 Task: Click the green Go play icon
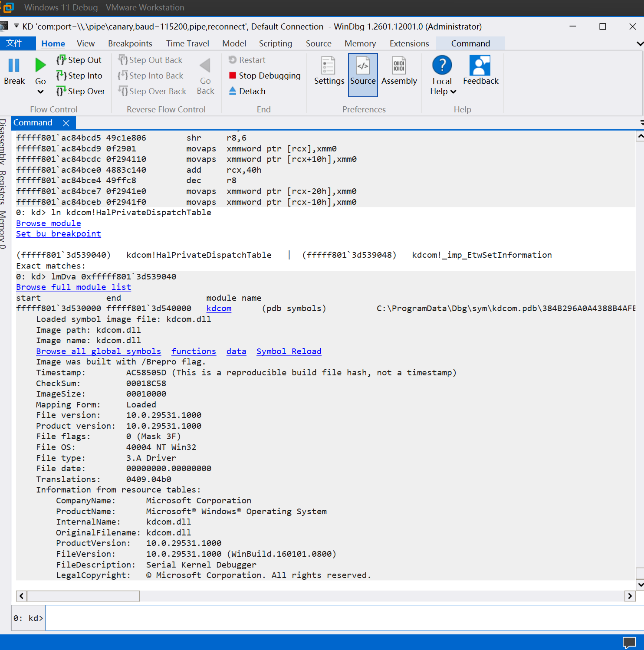40,66
